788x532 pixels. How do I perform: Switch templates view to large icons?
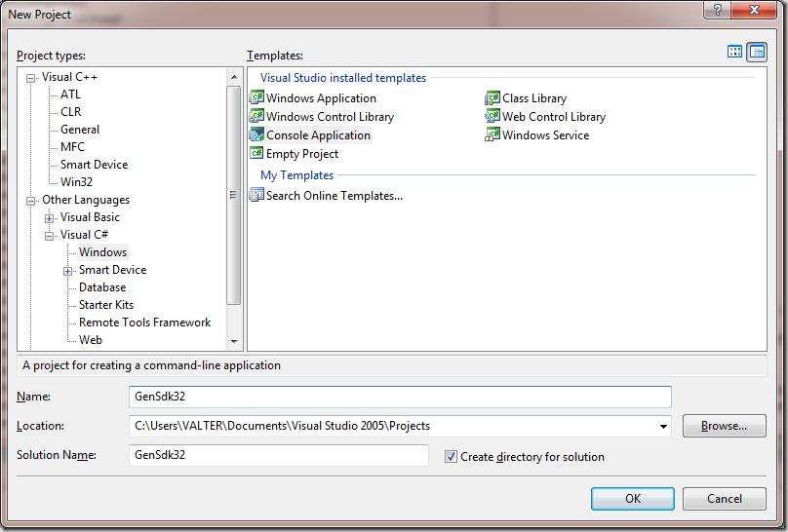click(x=735, y=53)
